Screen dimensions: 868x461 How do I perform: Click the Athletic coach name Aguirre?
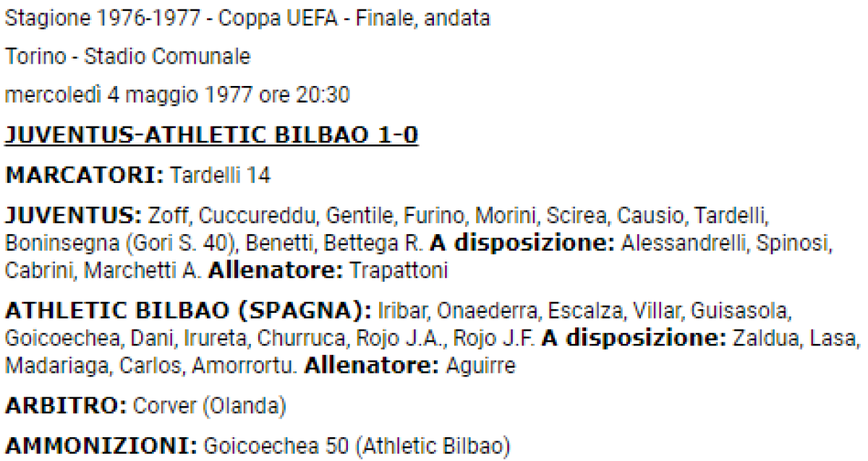(480, 366)
